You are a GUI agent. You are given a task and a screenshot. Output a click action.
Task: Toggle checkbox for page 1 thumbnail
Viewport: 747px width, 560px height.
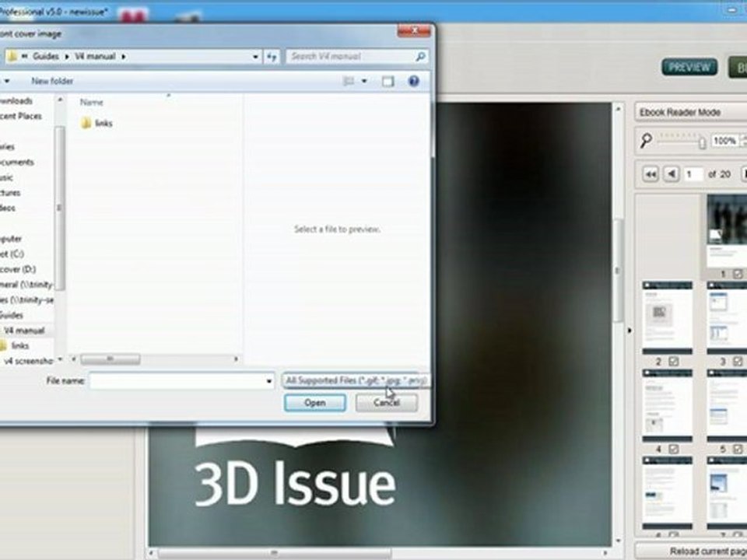[x=738, y=275]
